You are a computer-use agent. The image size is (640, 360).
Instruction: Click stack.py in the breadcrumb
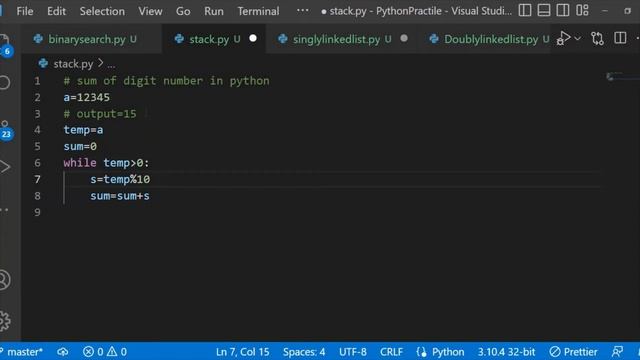click(x=73, y=64)
